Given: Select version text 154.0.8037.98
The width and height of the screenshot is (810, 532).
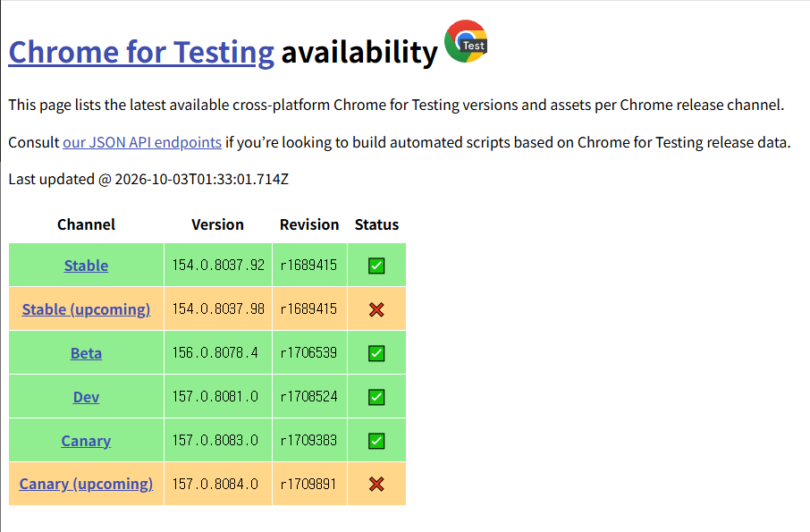Looking at the screenshot, I should point(218,308).
